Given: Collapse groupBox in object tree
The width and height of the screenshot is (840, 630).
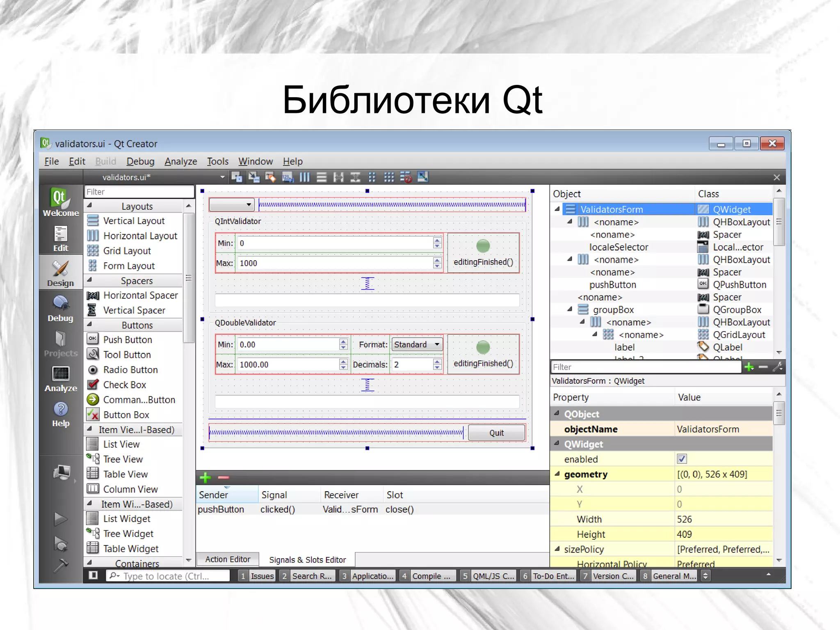Looking at the screenshot, I should pyautogui.click(x=570, y=309).
